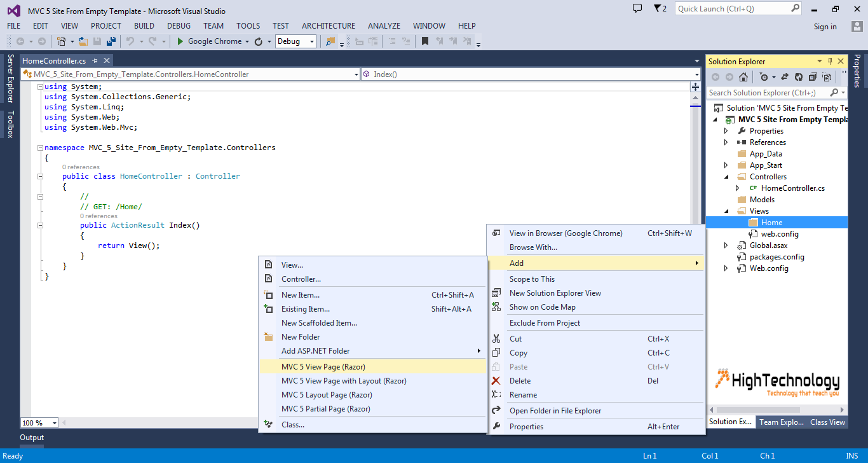This screenshot has width=868, height=463.
Task: Start debugging with the green play arrow
Action: tap(180, 41)
